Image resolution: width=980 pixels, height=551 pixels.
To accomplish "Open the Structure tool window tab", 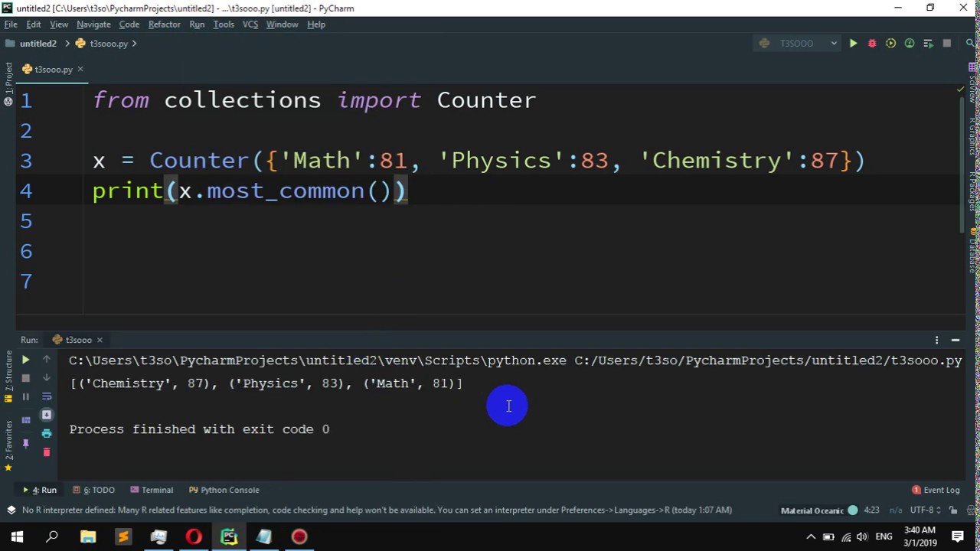I will pos(8,376).
